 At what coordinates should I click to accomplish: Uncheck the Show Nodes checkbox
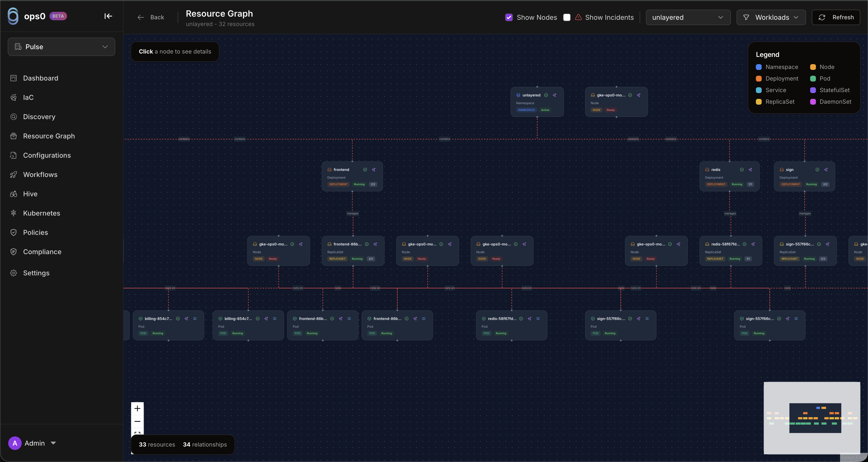coord(509,18)
